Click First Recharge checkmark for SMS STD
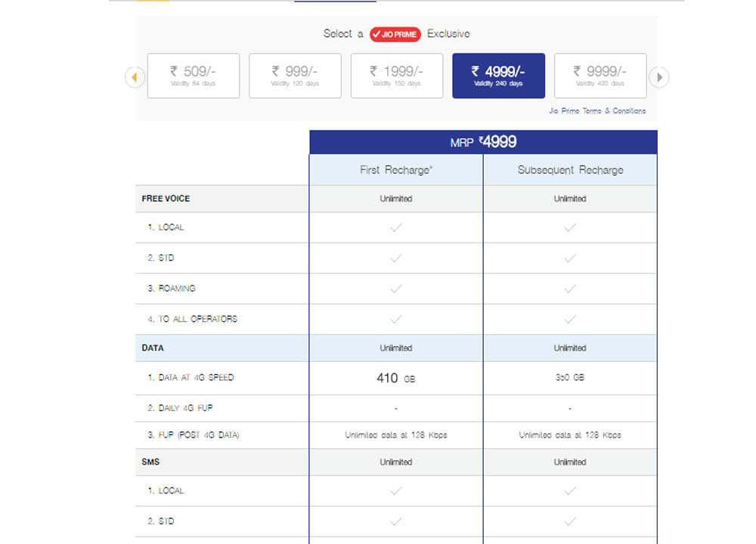 [x=396, y=521]
